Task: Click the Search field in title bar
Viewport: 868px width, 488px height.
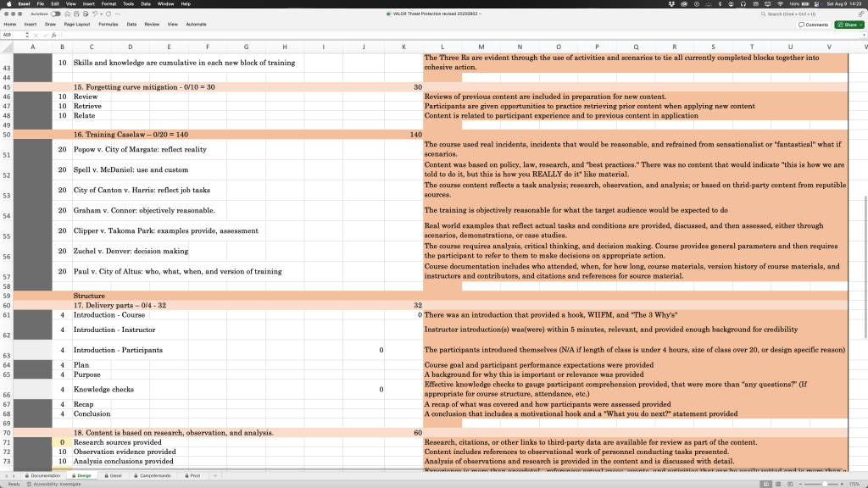Action: click(x=807, y=14)
